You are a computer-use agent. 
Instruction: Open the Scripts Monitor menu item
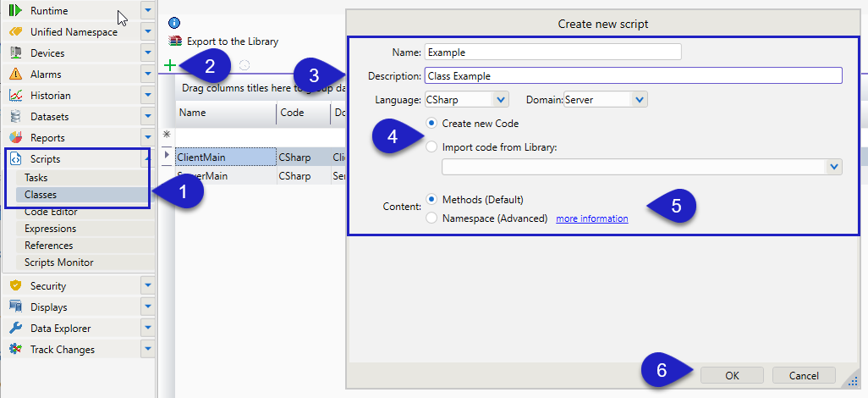58,263
